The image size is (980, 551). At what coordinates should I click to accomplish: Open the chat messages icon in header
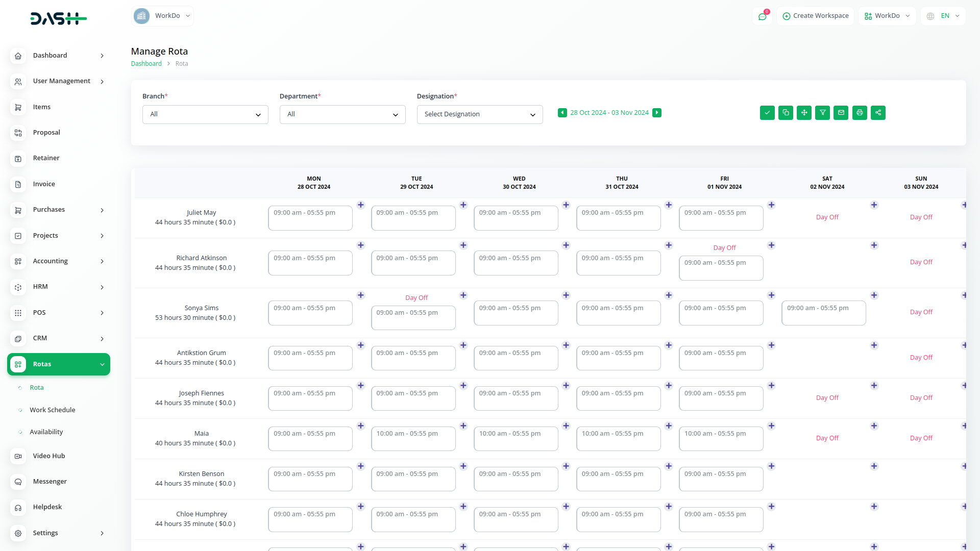click(762, 16)
